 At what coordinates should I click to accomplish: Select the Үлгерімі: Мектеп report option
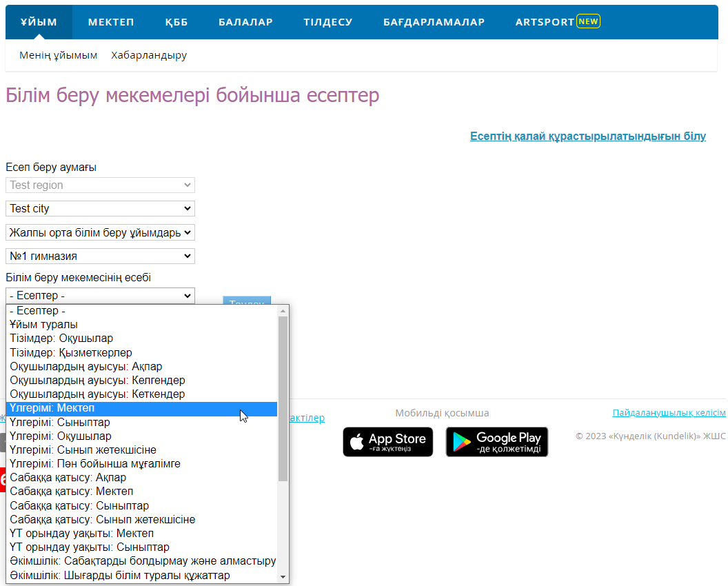[52, 408]
